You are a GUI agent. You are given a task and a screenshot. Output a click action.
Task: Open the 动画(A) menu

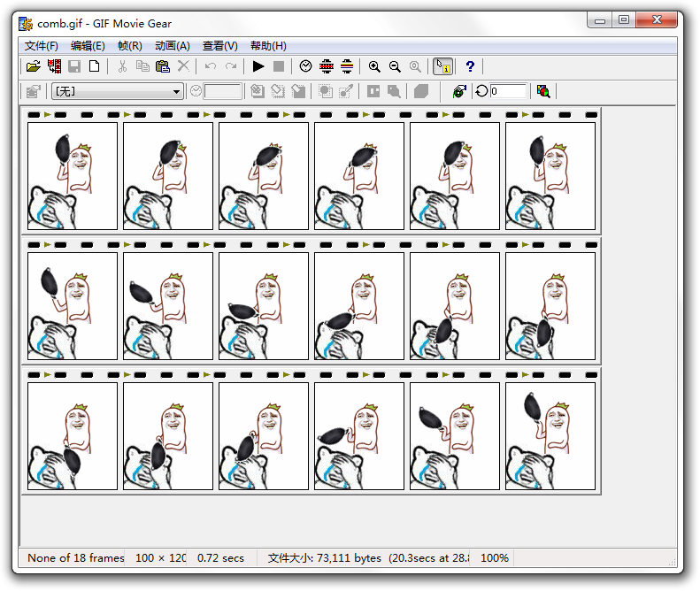172,46
